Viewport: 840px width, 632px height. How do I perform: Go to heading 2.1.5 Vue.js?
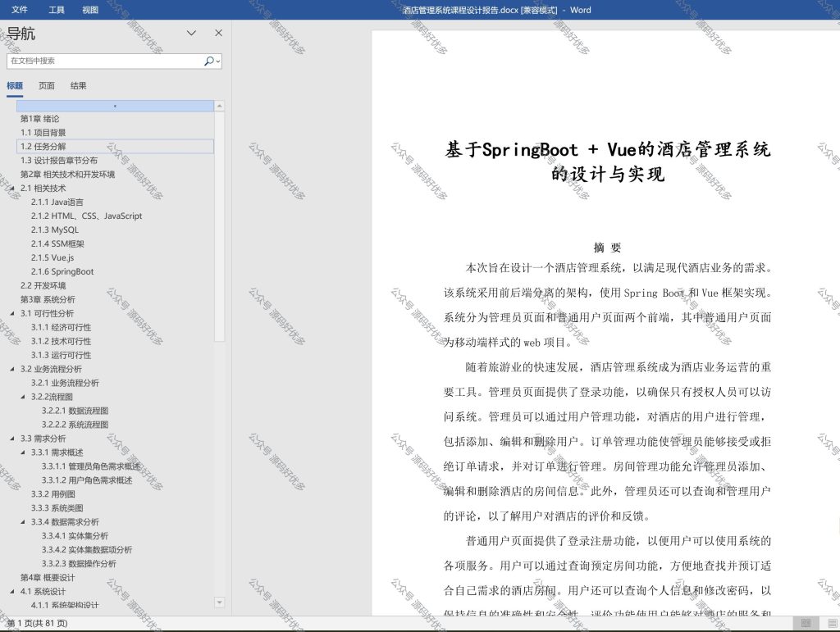click(52, 258)
